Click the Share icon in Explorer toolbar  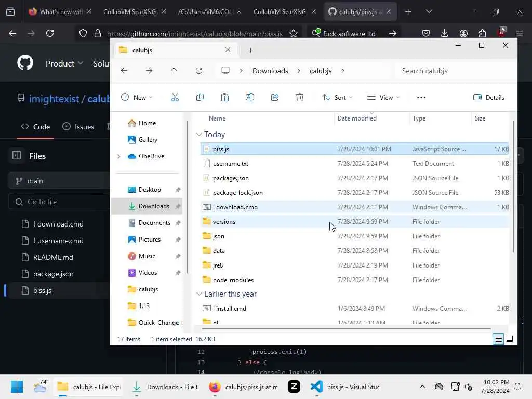[x=274, y=97]
